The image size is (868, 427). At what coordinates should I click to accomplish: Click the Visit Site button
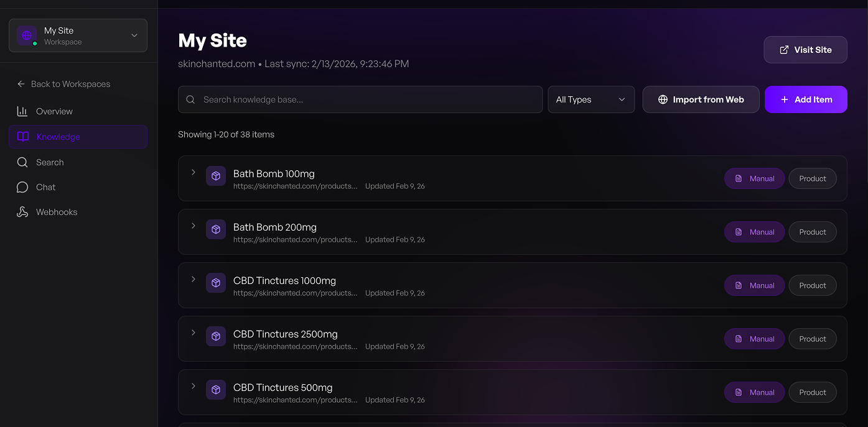(x=805, y=50)
